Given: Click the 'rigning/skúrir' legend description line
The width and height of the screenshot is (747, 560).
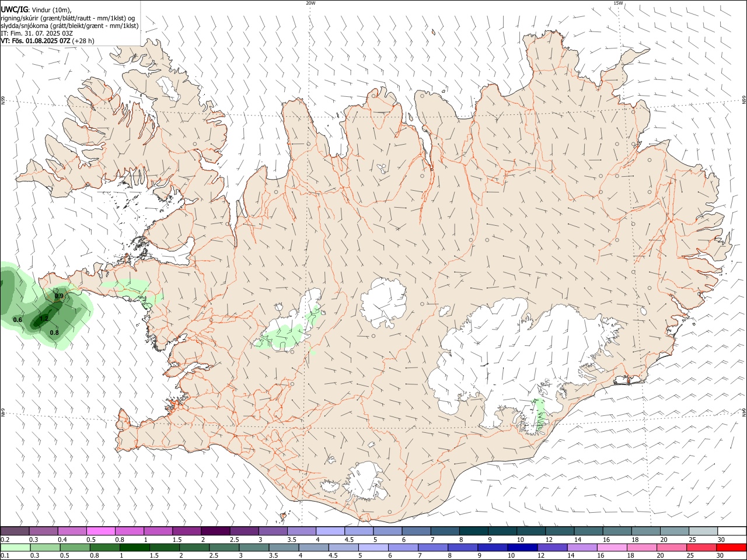Looking at the screenshot, I should (68, 18).
